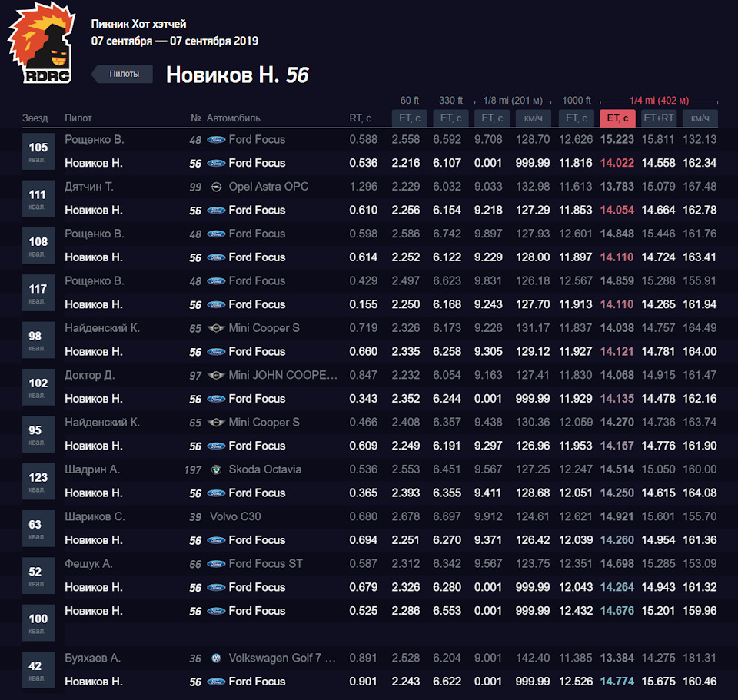The height and width of the screenshot is (700, 738).
Task: Click the pilot heading Новиков Н. 56
Action: [238, 75]
